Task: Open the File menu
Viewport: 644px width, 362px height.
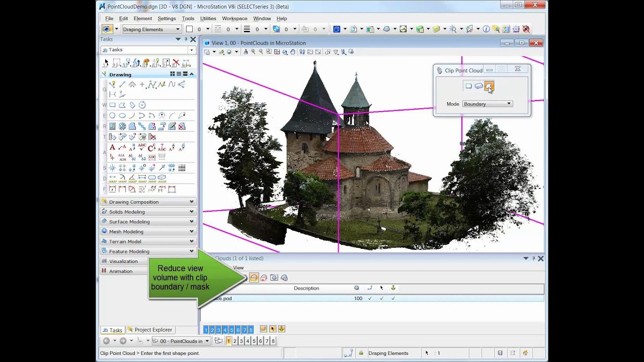Action: (109, 19)
